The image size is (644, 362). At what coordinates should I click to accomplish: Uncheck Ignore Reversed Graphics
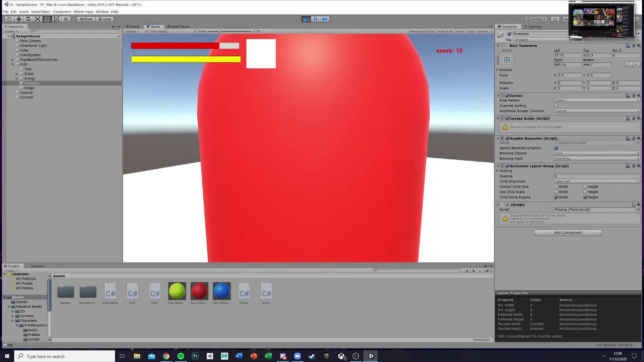[556, 148]
